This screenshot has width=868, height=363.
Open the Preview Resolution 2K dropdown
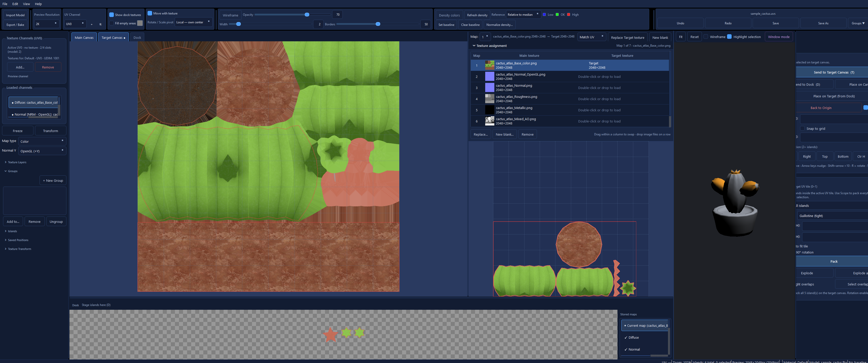(x=46, y=24)
